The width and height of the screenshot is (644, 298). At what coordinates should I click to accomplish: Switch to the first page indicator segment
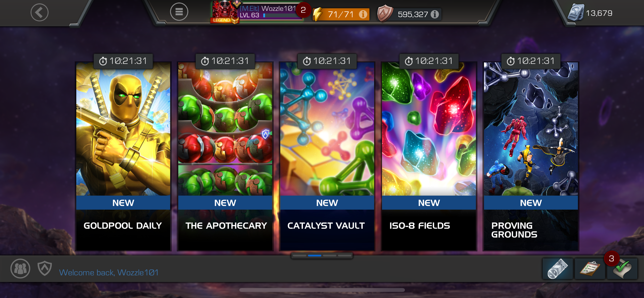point(300,255)
